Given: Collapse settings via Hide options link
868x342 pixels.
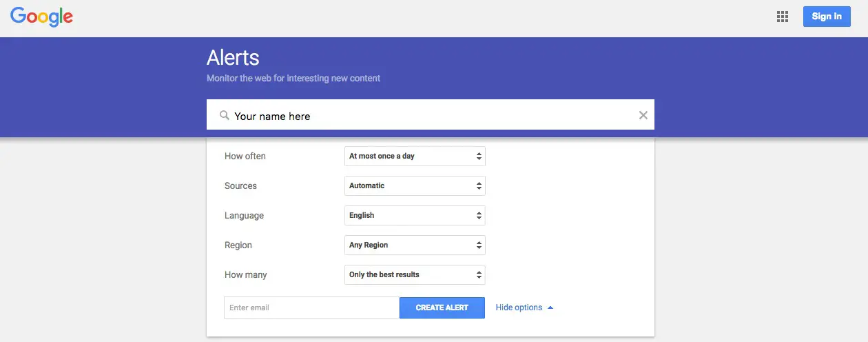Looking at the screenshot, I should [519, 308].
